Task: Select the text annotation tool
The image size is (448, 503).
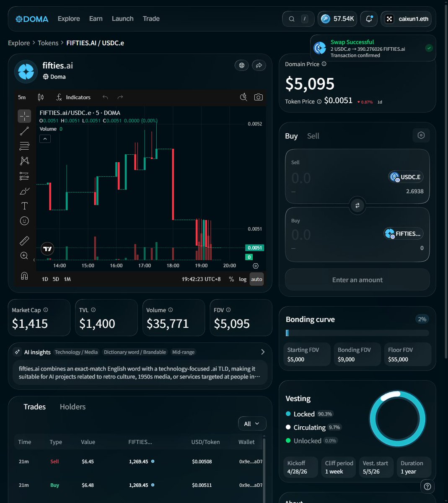Action: coord(24,206)
